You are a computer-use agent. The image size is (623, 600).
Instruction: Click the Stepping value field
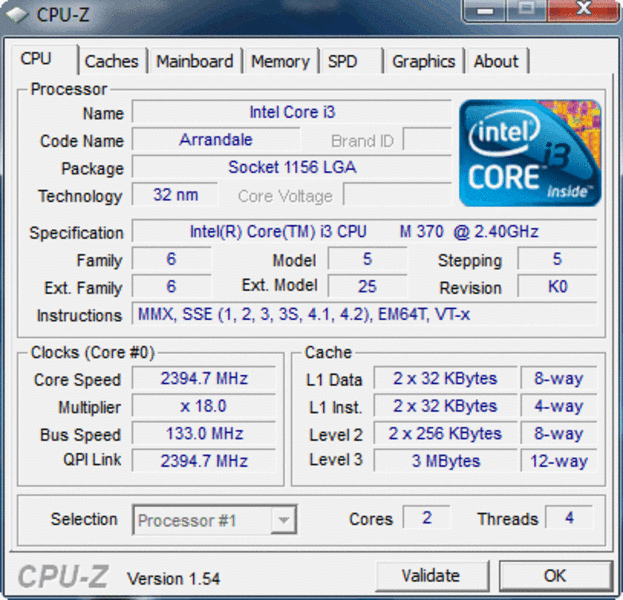[557, 259]
